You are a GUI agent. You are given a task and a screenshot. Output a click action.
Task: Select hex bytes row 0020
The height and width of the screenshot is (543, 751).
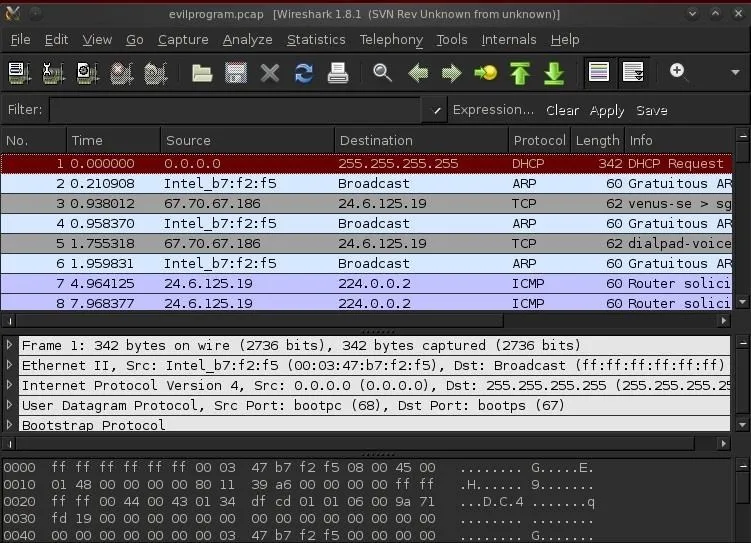click(x=299, y=501)
